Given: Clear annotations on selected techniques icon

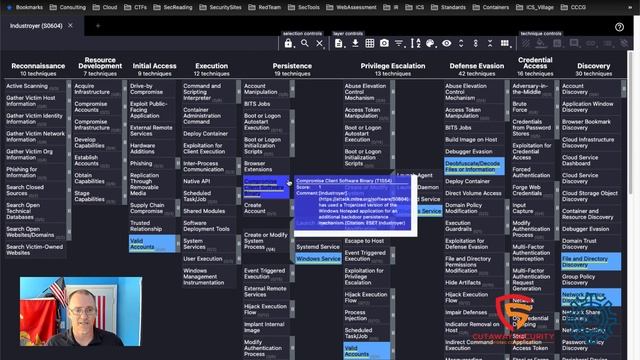Looking at the screenshot, I should pos(624,43).
